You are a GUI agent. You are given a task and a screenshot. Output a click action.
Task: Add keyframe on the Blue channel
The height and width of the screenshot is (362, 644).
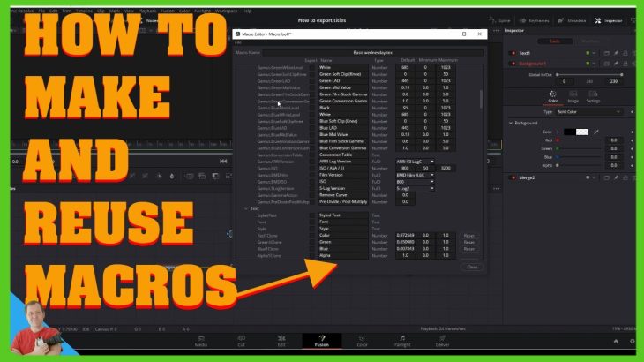tap(632, 157)
